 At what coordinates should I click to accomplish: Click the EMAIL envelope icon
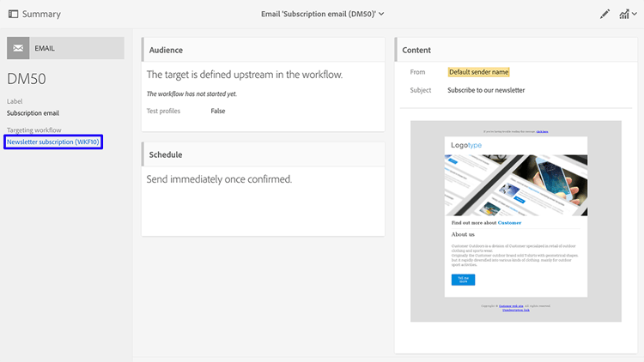[x=19, y=49]
